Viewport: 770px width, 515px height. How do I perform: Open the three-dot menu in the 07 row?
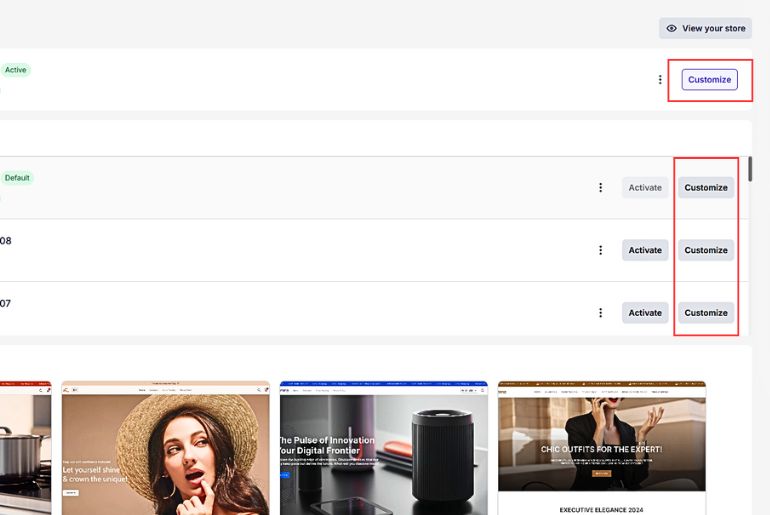click(600, 313)
